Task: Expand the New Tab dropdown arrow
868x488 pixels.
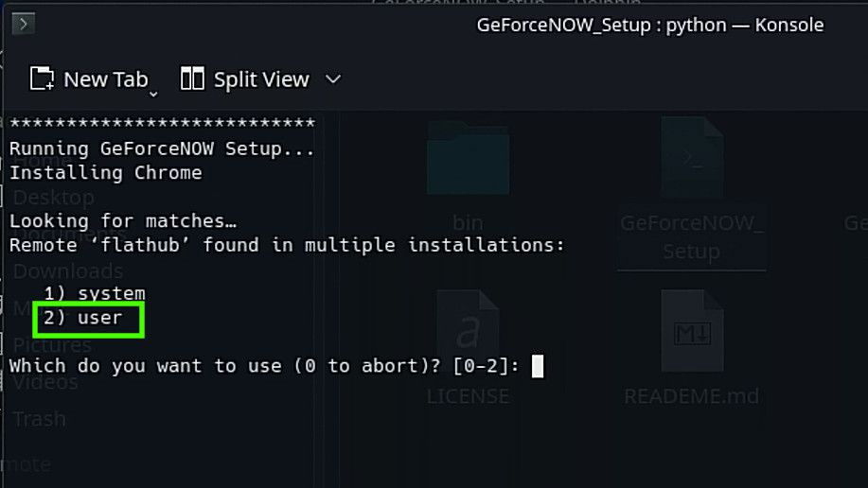Action: 153,94
